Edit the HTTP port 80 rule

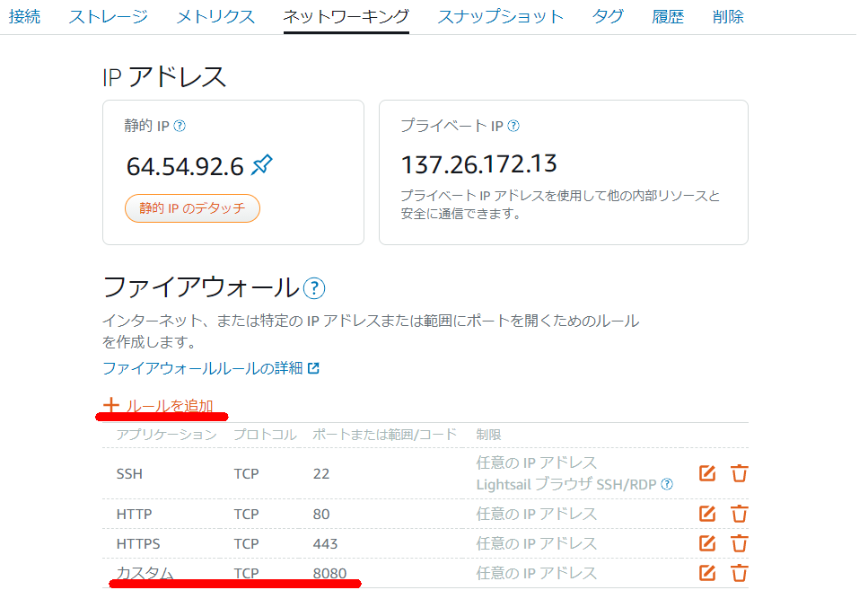[707, 514]
